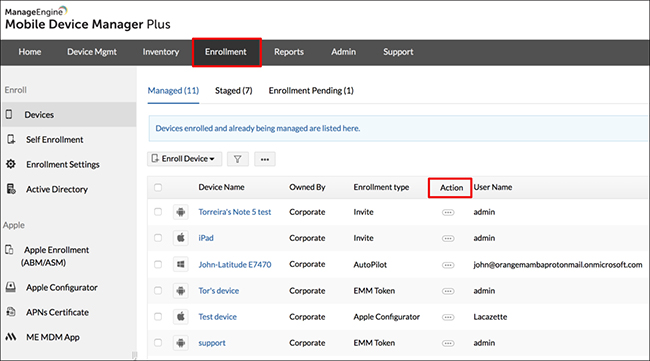Open the Reports menu
Screen dimensions: 650x361
tap(289, 52)
